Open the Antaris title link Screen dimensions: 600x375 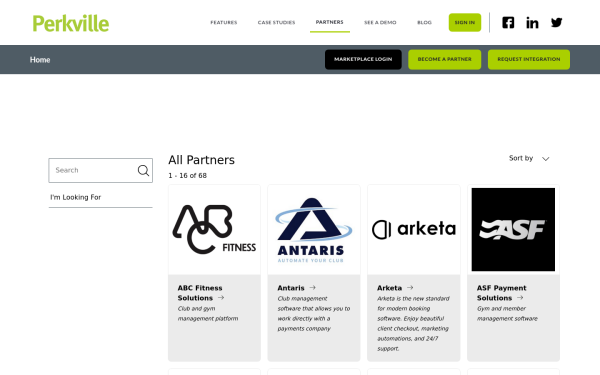(291, 288)
